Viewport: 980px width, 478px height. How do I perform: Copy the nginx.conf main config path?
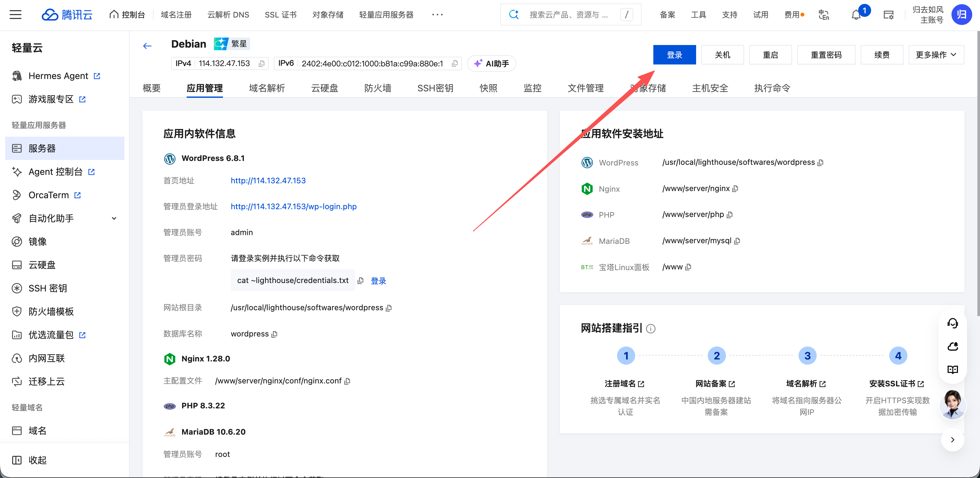coord(347,381)
